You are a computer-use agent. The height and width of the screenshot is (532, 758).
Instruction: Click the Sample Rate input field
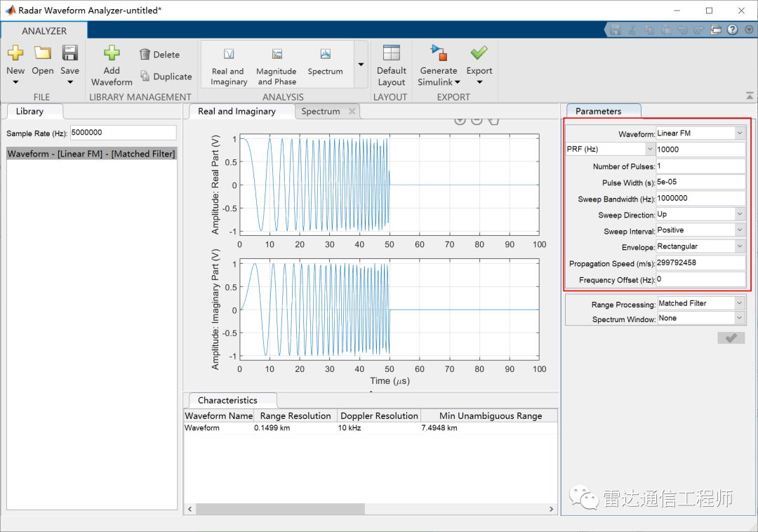coord(123,133)
